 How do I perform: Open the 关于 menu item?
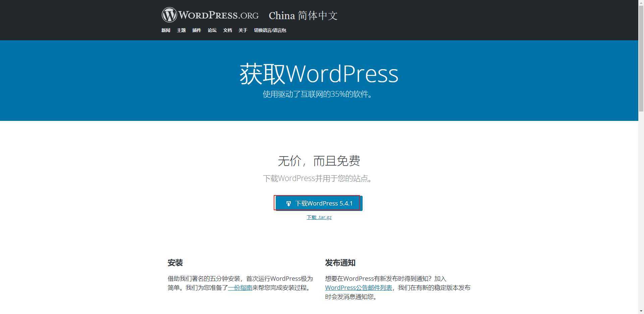[x=243, y=30]
